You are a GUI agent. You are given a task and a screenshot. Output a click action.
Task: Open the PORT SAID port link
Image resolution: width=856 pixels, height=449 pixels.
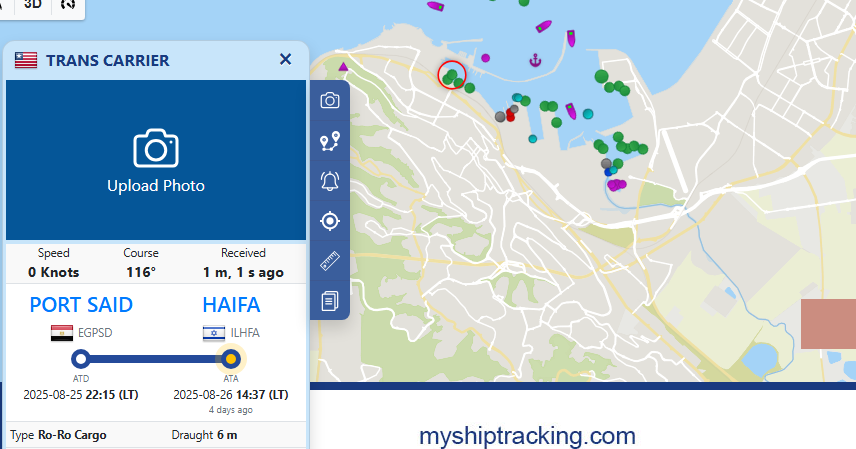[x=81, y=305]
